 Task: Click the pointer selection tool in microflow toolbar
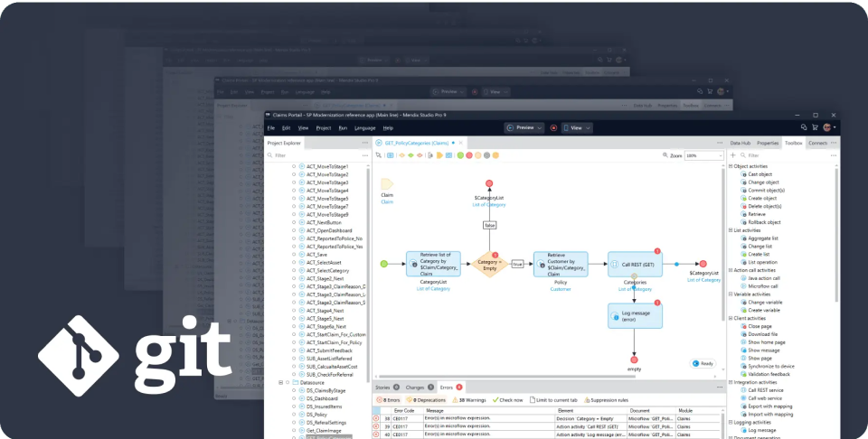click(380, 155)
